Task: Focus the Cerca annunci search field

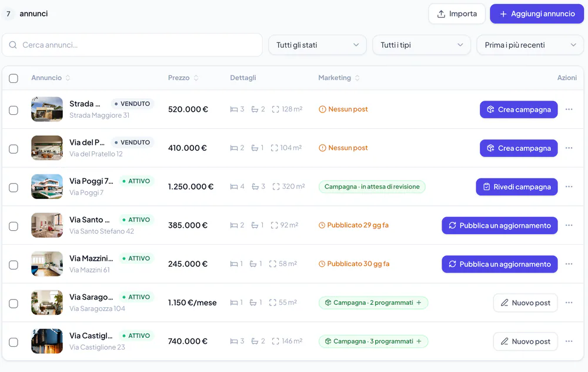Action: (x=132, y=45)
